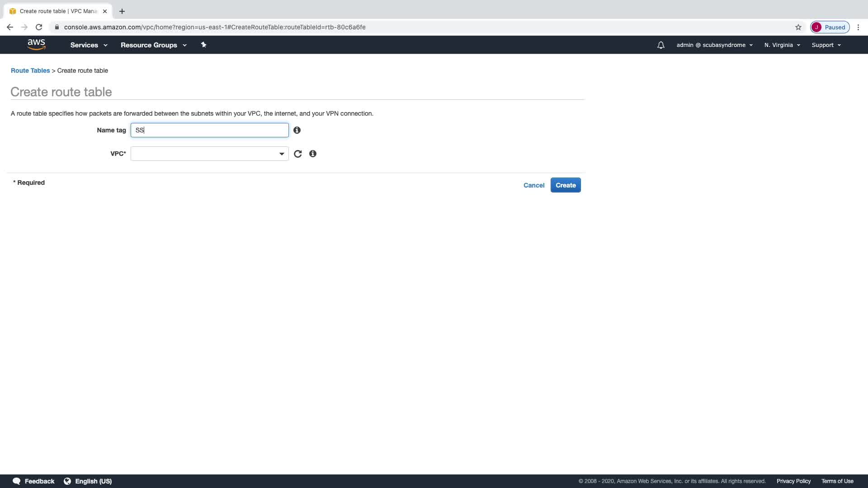The width and height of the screenshot is (868, 488).
Task: Click the Create button
Action: pos(566,185)
